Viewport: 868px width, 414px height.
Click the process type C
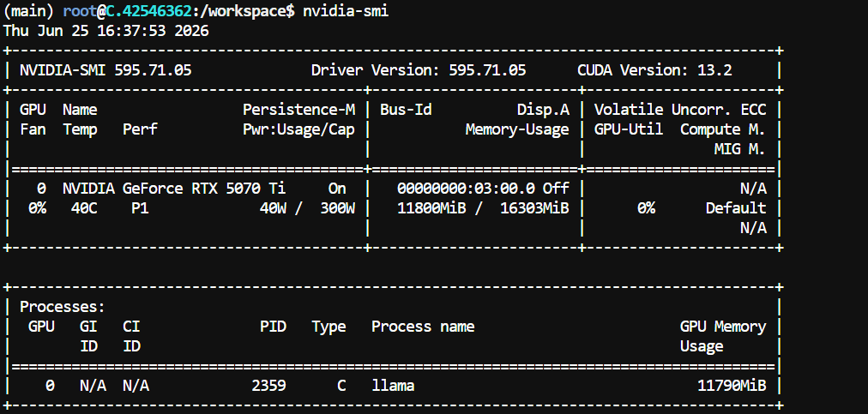(341, 386)
